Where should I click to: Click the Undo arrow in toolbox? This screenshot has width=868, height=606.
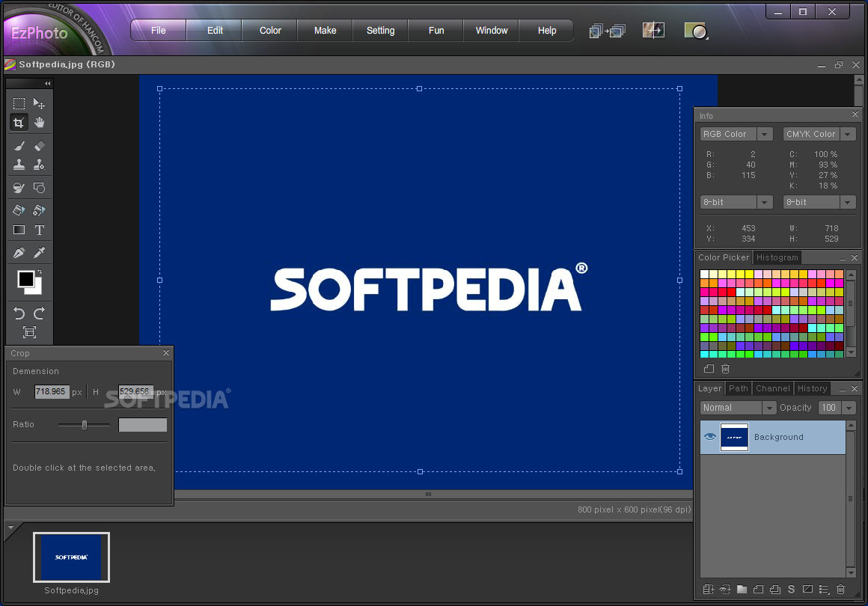19,313
